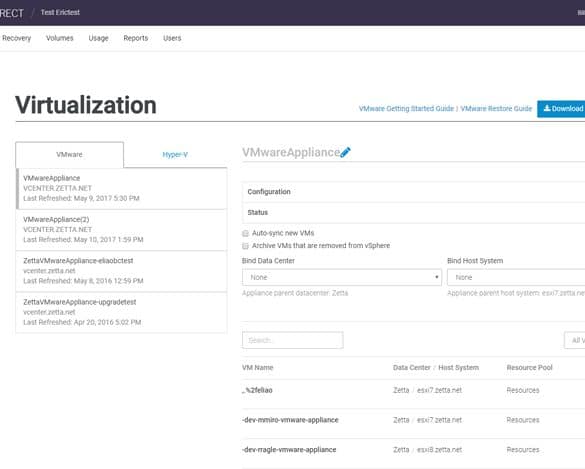Click Resource Pool column header
Image resolution: width=585 pixels, height=469 pixels.
click(529, 368)
